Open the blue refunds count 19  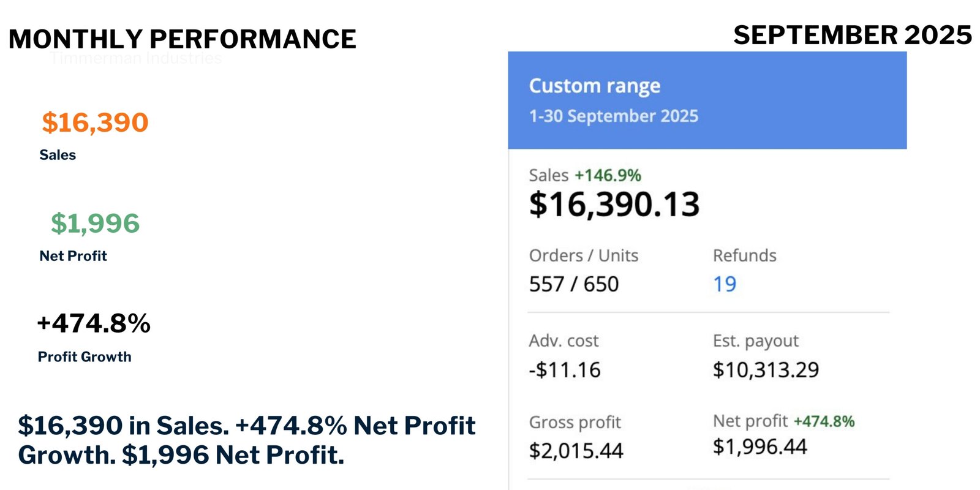click(725, 284)
